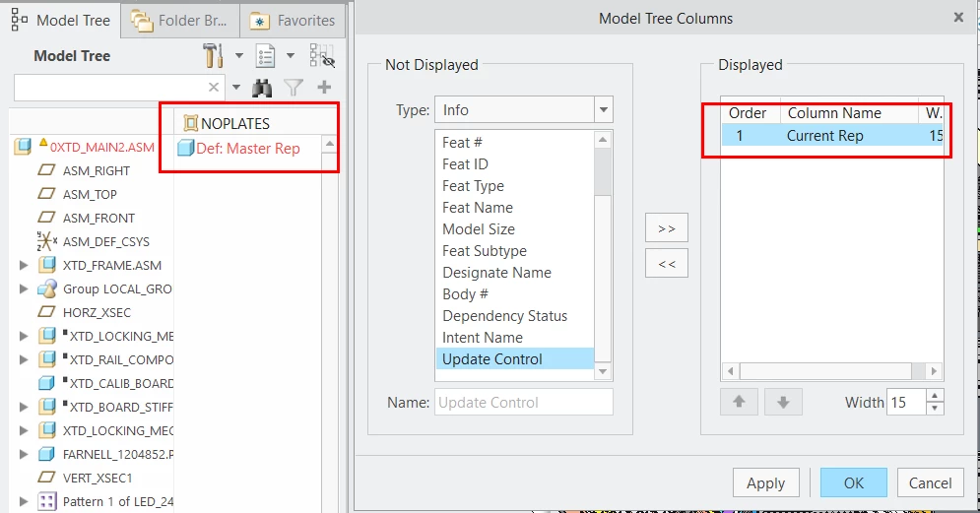Click the funnel filter icon

(x=294, y=88)
